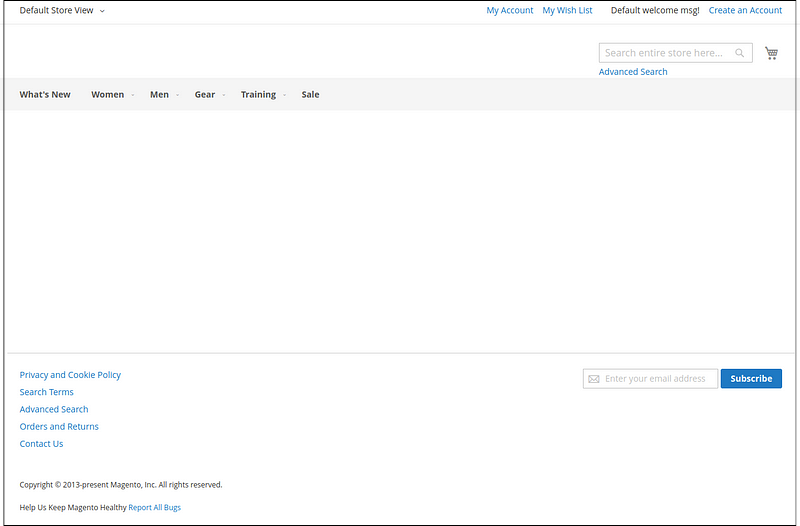
Task: Click the Contact Us footer link
Action: pyautogui.click(x=41, y=444)
